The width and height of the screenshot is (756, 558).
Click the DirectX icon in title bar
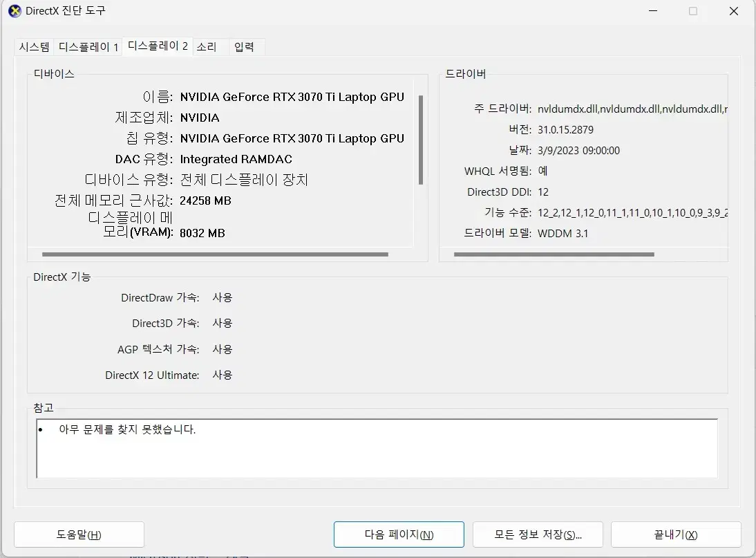pyautogui.click(x=15, y=11)
